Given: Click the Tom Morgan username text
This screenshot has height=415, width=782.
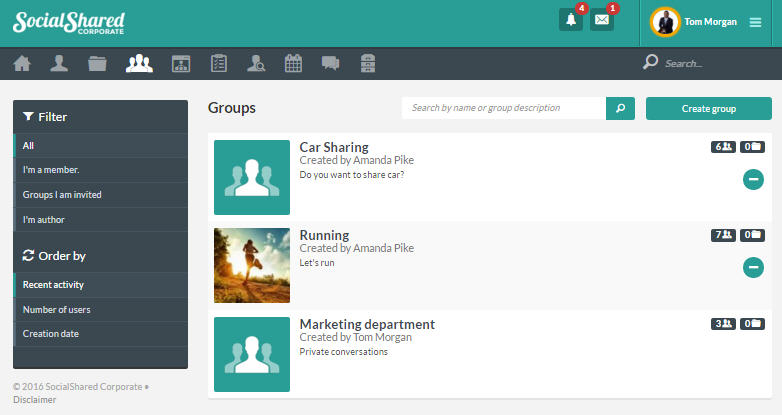Looking at the screenshot, I should click(710, 22).
